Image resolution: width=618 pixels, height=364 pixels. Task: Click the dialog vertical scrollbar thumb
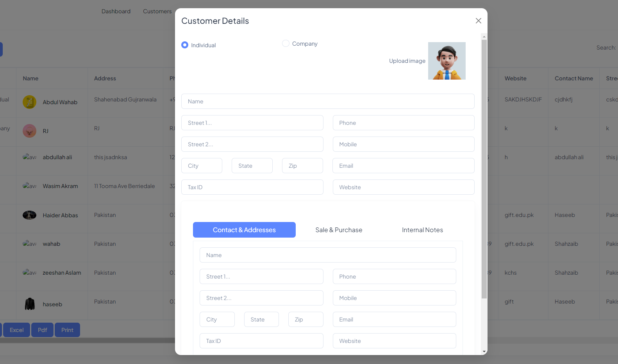484,169
